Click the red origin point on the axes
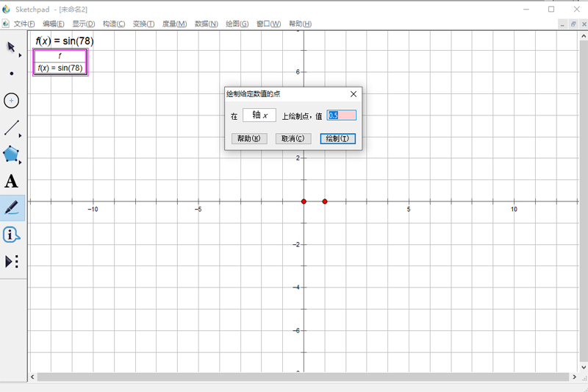 (x=304, y=202)
